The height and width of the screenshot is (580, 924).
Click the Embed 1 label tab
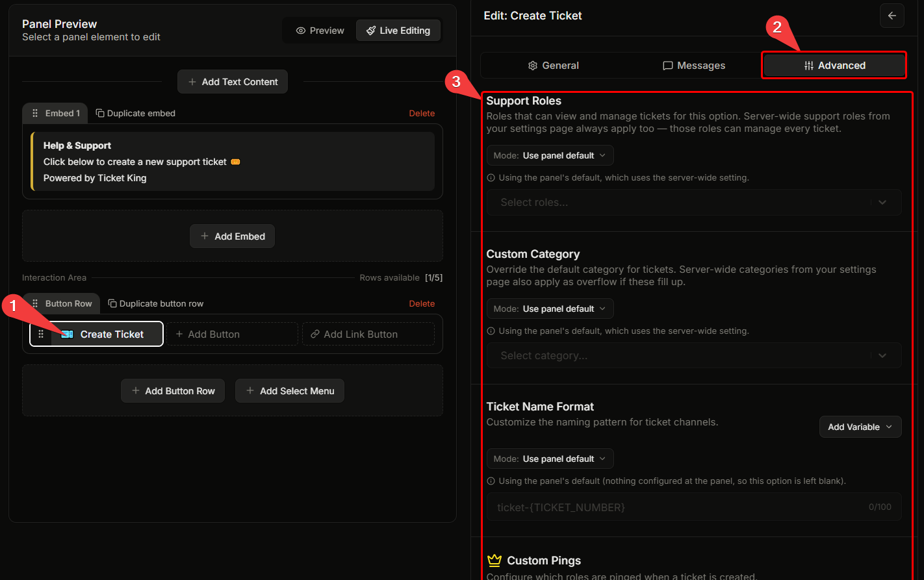tap(55, 113)
